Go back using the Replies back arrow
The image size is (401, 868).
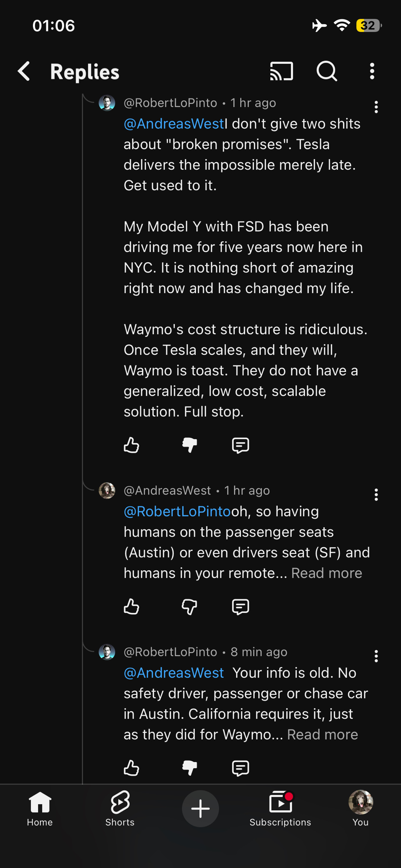pyautogui.click(x=24, y=71)
